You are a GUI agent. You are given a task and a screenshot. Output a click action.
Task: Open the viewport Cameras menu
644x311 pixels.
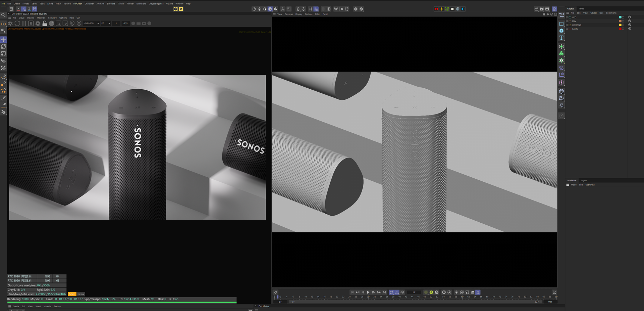click(288, 14)
